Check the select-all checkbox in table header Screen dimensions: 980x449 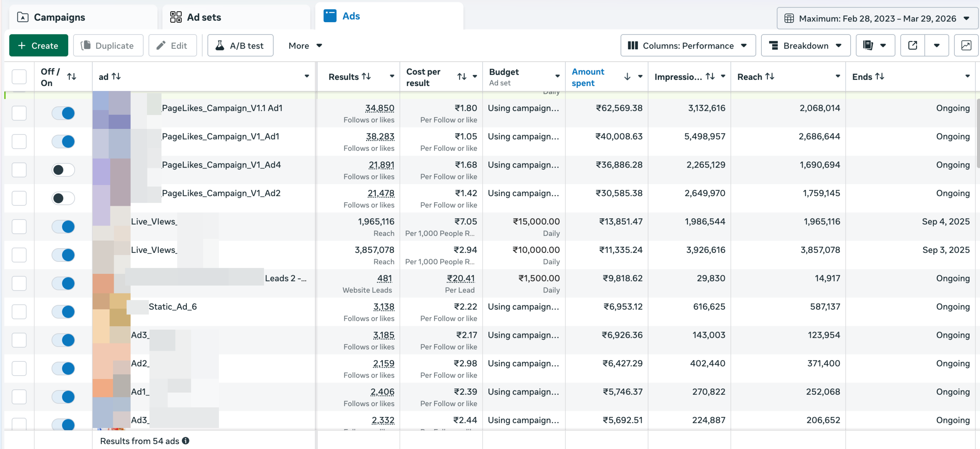coord(19,76)
